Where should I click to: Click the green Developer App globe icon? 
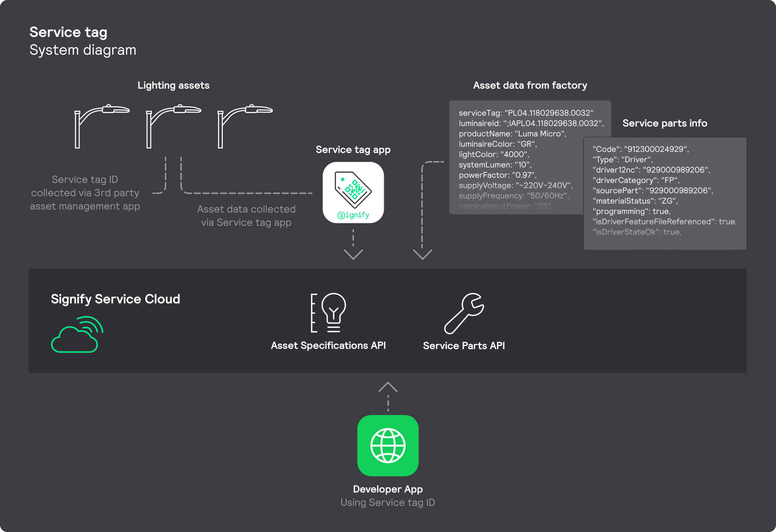tap(388, 445)
